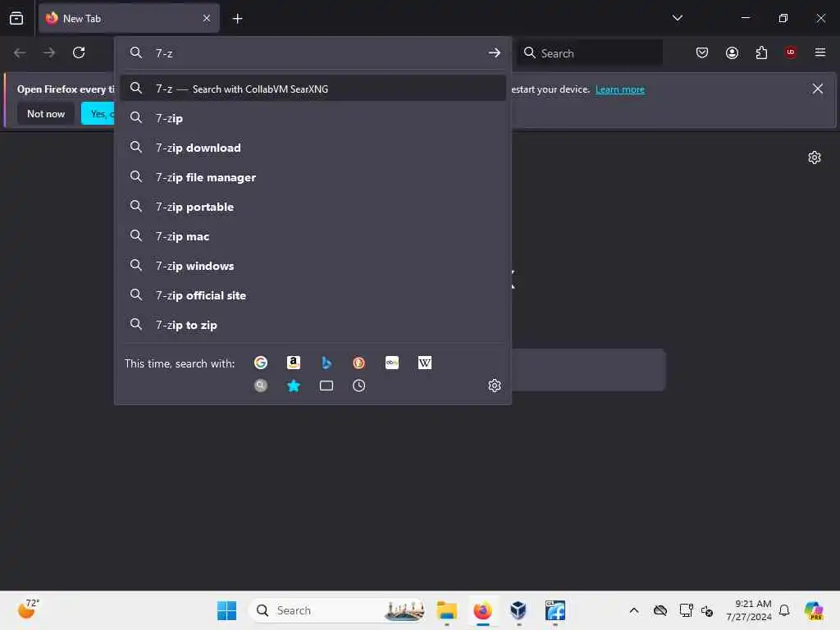
Task: Search in Bookmarks star icon
Action: coord(294,386)
